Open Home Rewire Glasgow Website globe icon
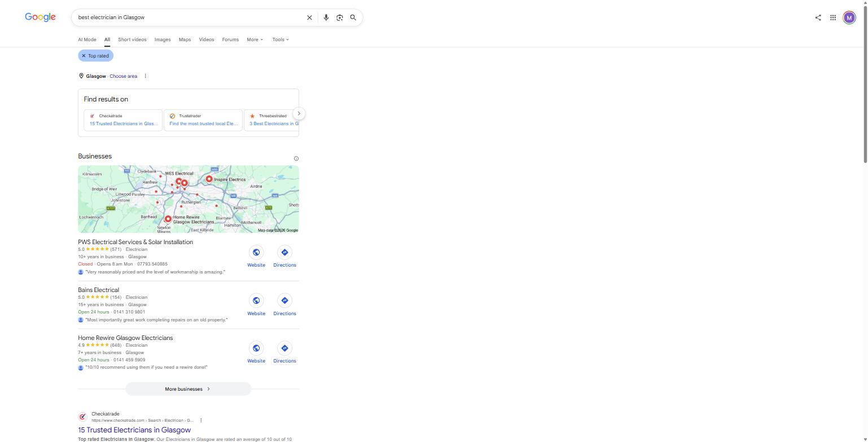 click(x=256, y=348)
